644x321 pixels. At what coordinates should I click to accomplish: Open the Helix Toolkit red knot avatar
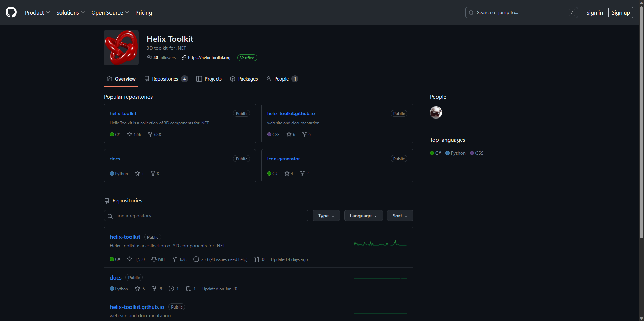[x=121, y=48]
